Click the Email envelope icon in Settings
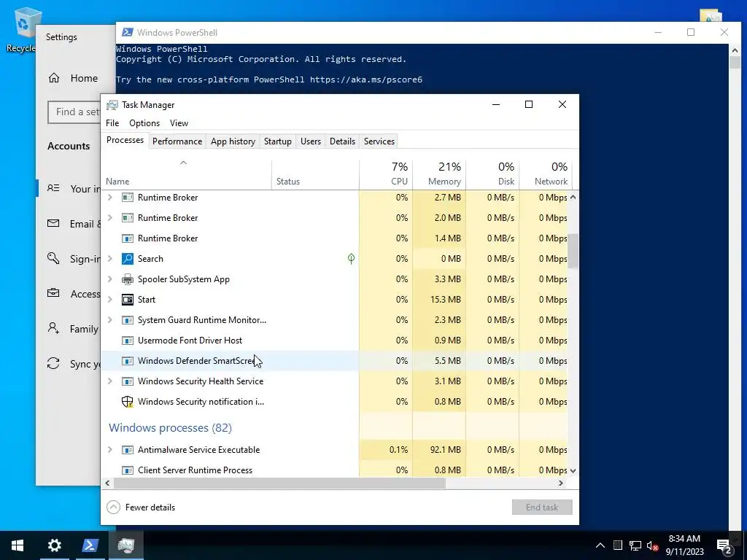 53,223
